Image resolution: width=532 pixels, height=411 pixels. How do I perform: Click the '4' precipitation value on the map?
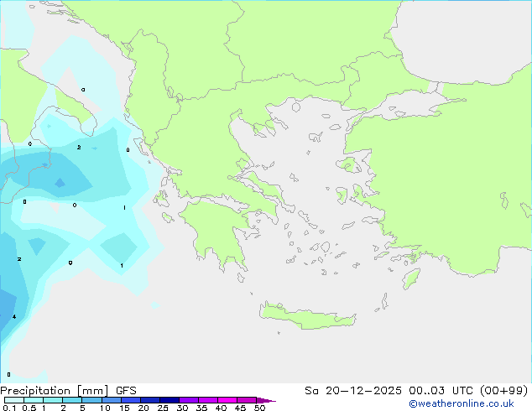pos(14,317)
